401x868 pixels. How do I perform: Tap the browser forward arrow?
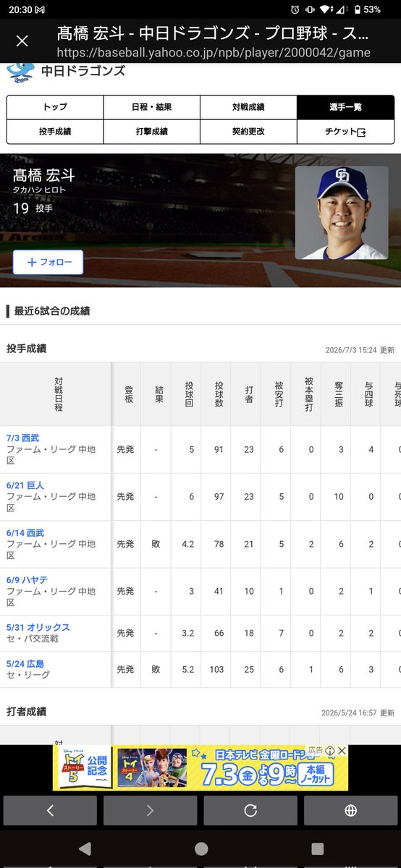click(x=150, y=811)
